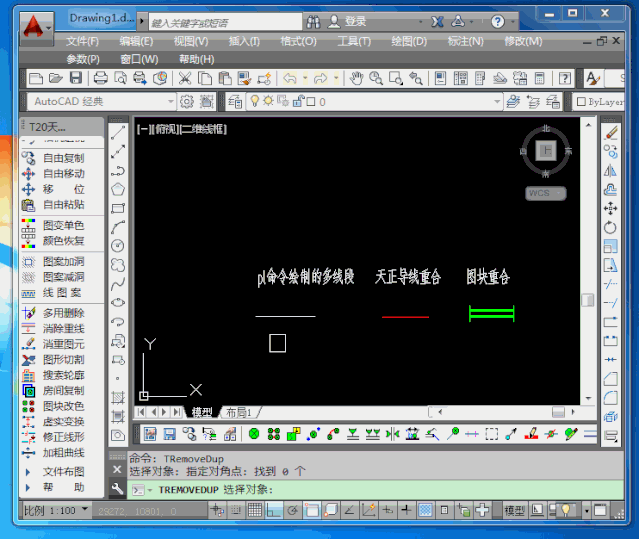Select the Revision cloud tool
The height and width of the screenshot is (539, 639).
coord(118,265)
